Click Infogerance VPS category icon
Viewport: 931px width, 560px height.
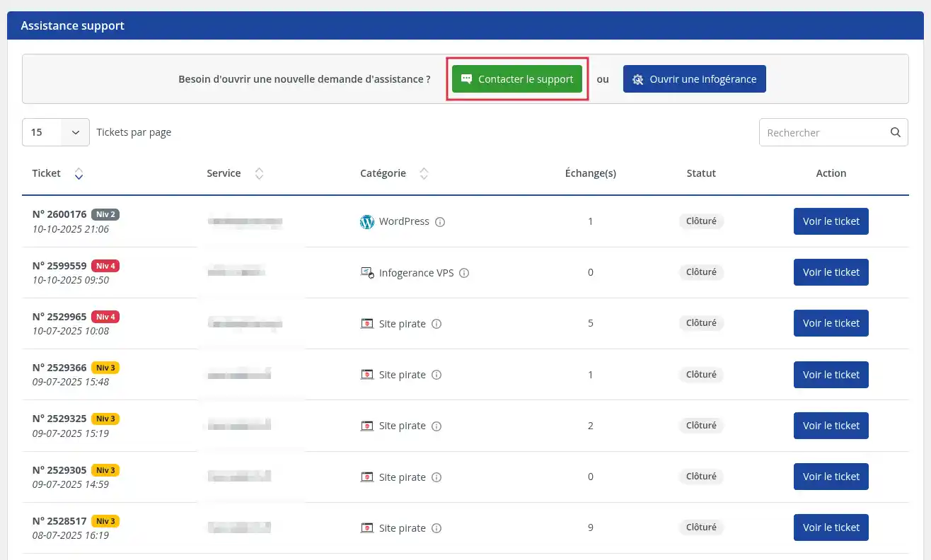tap(367, 273)
